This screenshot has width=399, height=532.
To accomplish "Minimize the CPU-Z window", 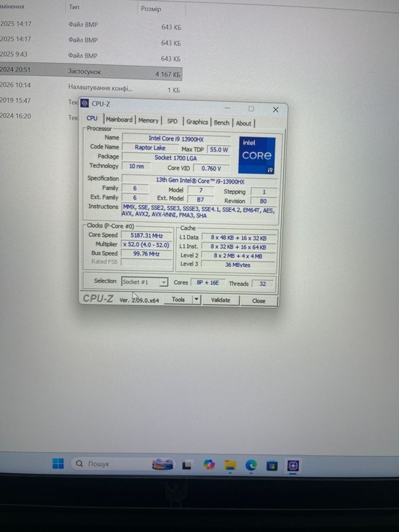I will coord(228,108).
